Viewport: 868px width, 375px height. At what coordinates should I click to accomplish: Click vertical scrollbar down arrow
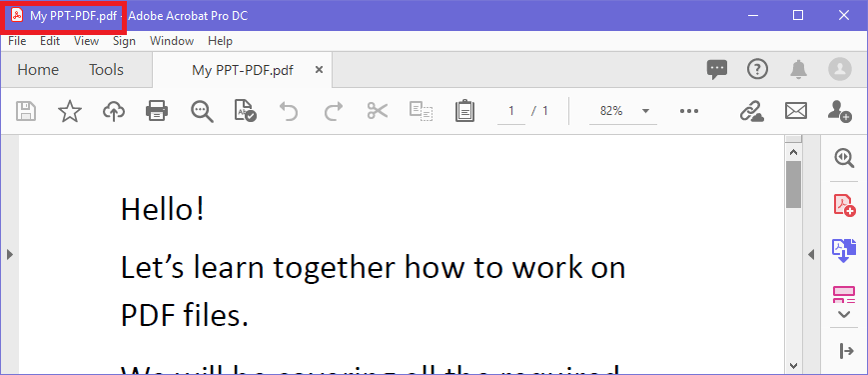pyautogui.click(x=793, y=366)
